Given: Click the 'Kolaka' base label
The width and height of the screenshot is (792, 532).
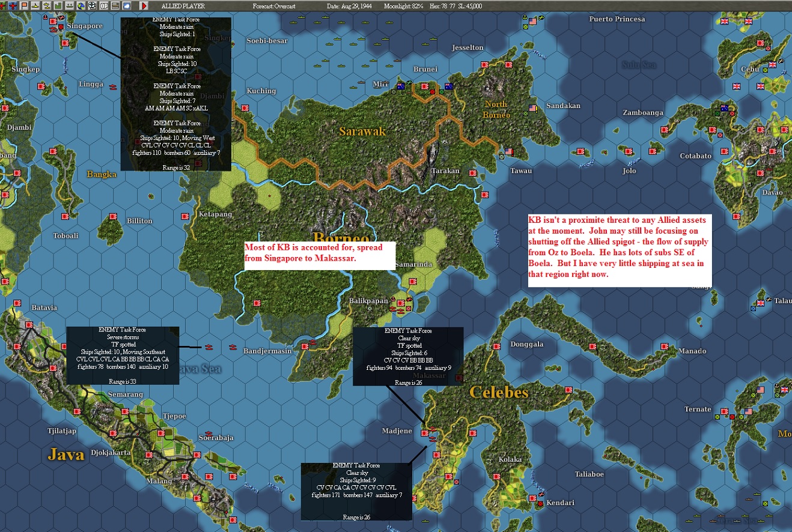Looking at the screenshot, I should (x=510, y=459).
